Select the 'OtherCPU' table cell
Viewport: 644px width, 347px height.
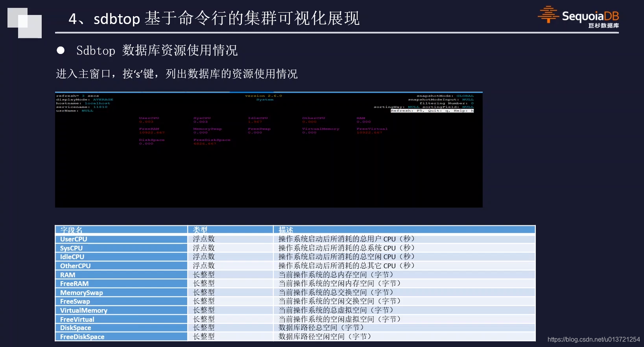pos(121,266)
